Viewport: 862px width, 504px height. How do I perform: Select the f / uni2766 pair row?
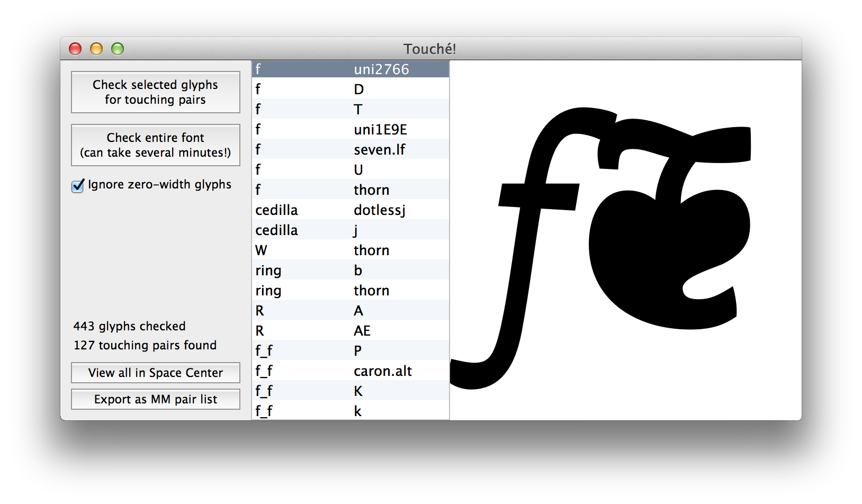(x=351, y=69)
